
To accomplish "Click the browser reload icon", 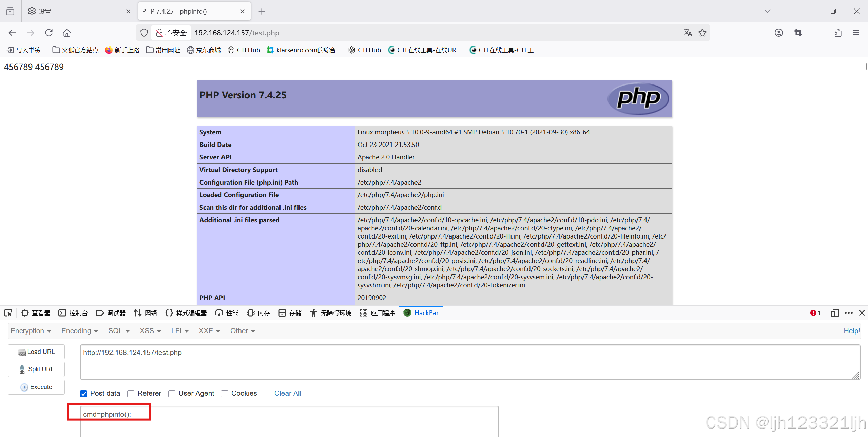I will (x=49, y=33).
